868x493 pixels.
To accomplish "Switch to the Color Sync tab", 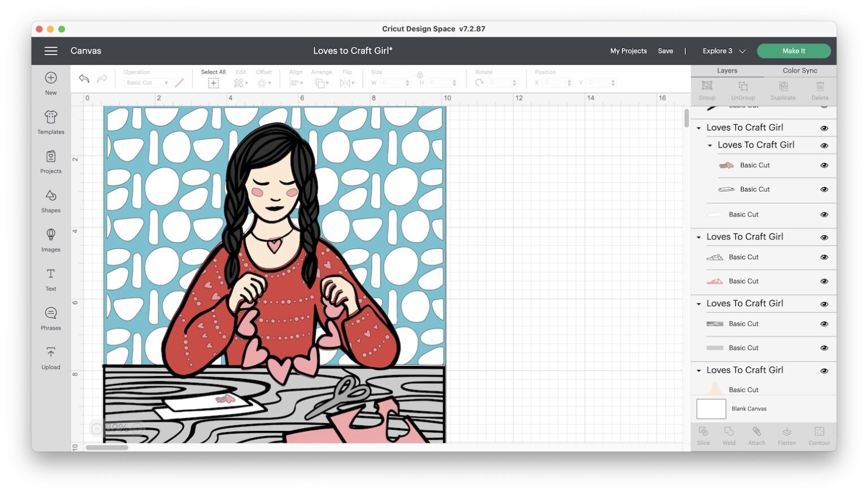I will pos(800,70).
